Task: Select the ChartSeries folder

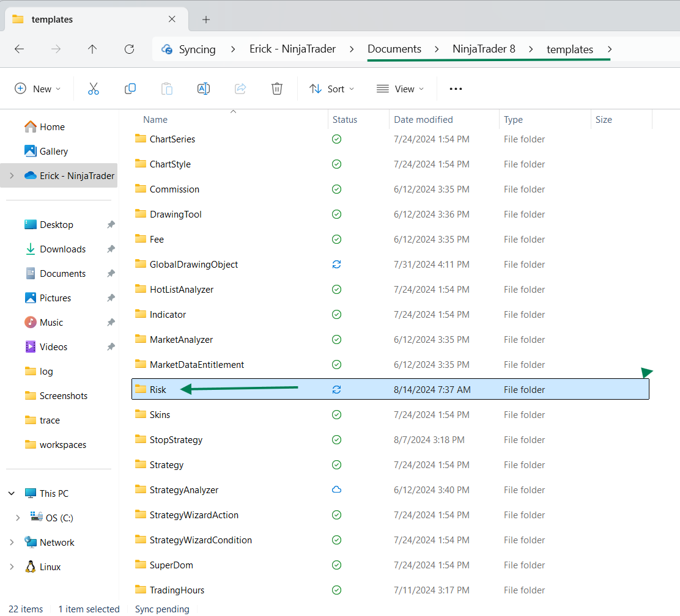Action: 390,139
